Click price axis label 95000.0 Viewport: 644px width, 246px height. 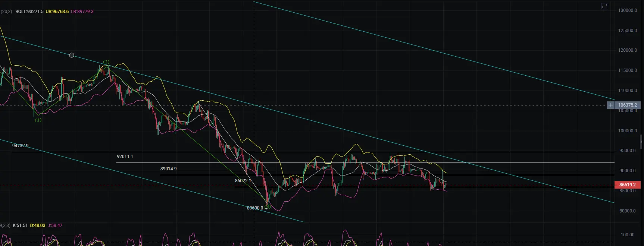(x=628, y=151)
